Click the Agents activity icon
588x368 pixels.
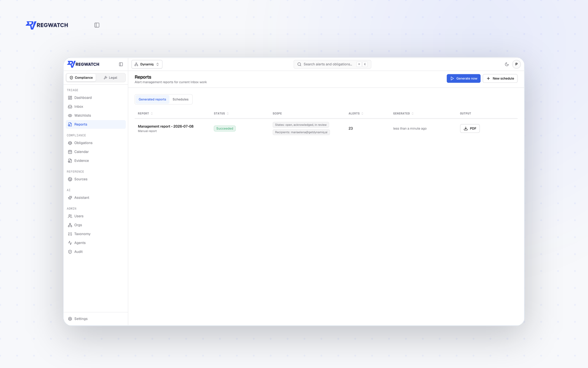(70, 243)
